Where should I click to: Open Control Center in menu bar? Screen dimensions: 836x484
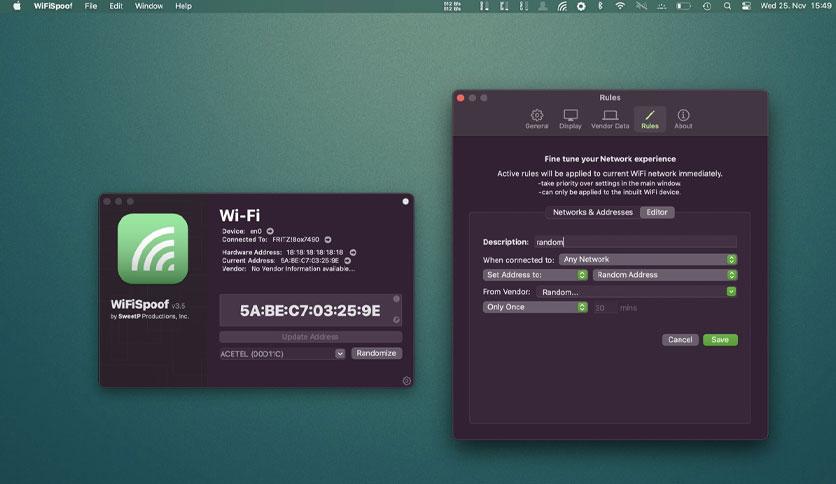[x=746, y=6]
